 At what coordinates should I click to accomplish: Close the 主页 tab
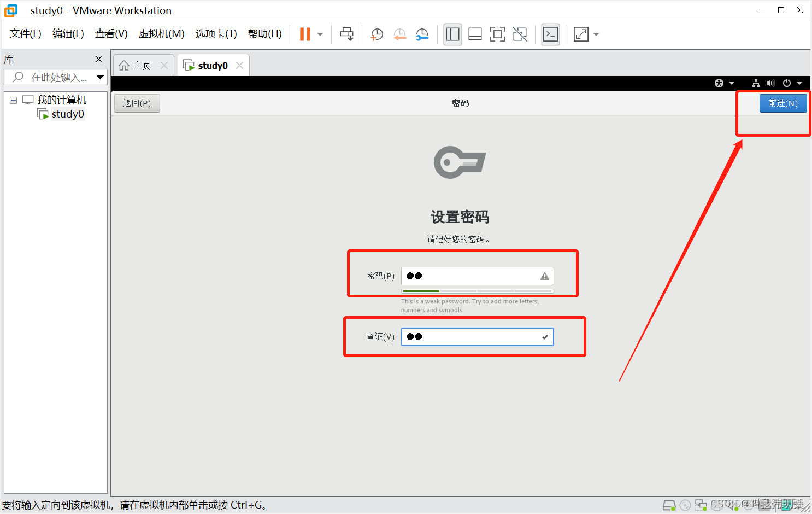coord(164,66)
